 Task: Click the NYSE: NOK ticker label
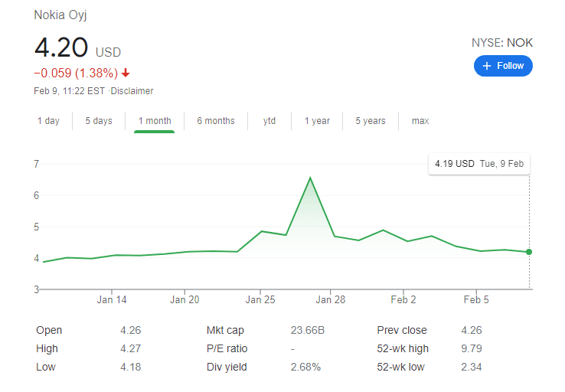(501, 43)
